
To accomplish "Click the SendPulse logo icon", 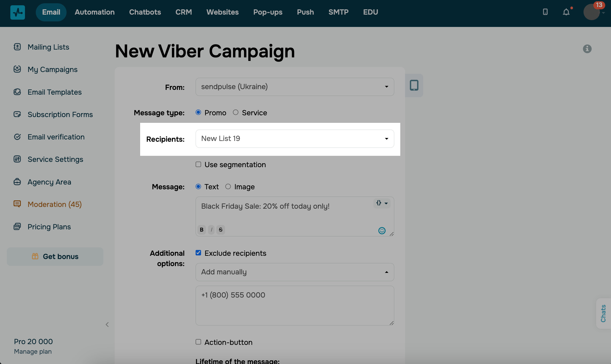I will 17,12.
